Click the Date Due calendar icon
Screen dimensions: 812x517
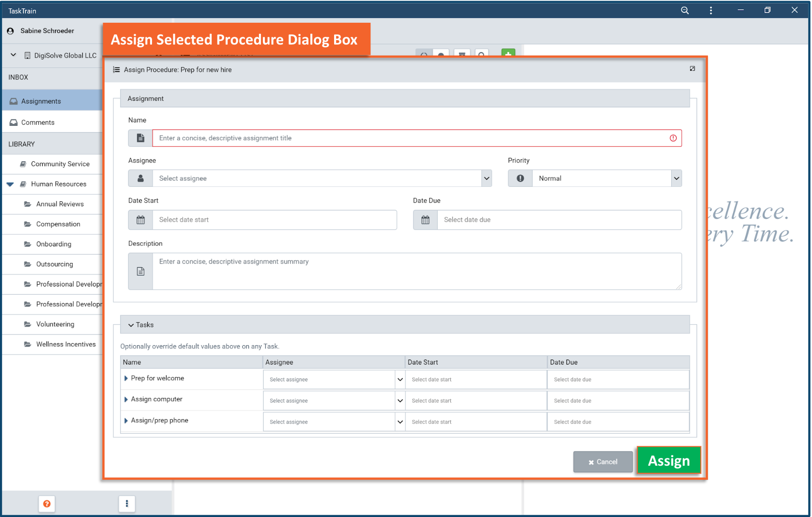point(425,220)
